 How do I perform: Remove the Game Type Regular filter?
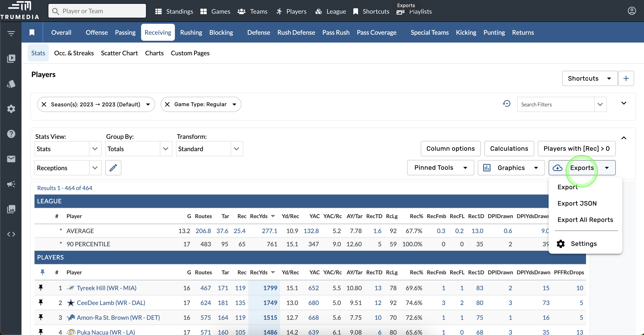(x=167, y=105)
